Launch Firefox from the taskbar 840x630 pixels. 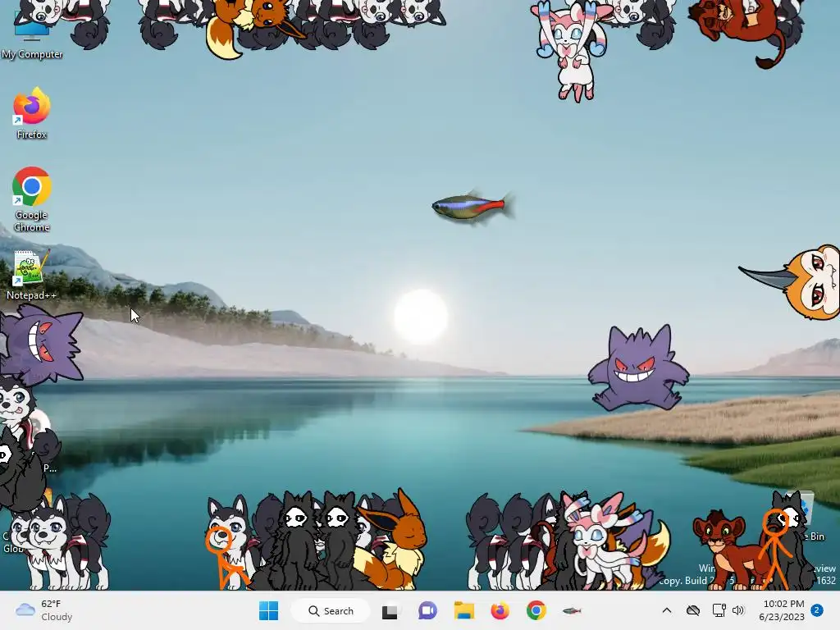pyautogui.click(x=500, y=610)
